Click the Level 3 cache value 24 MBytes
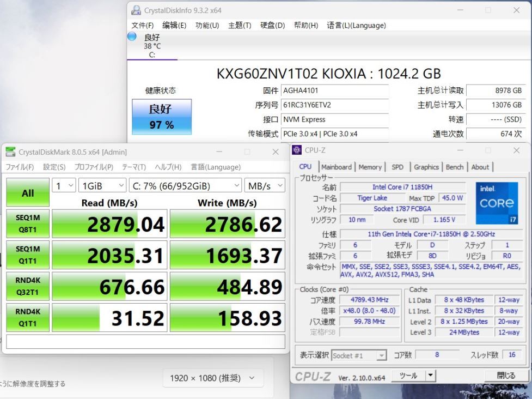The width and height of the screenshot is (532, 399). coord(464,332)
